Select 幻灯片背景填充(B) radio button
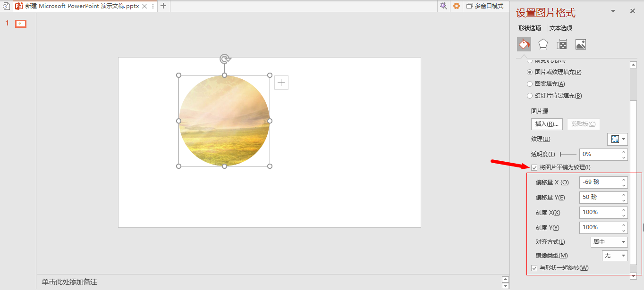The image size is (644, 290). coord(530,96)
